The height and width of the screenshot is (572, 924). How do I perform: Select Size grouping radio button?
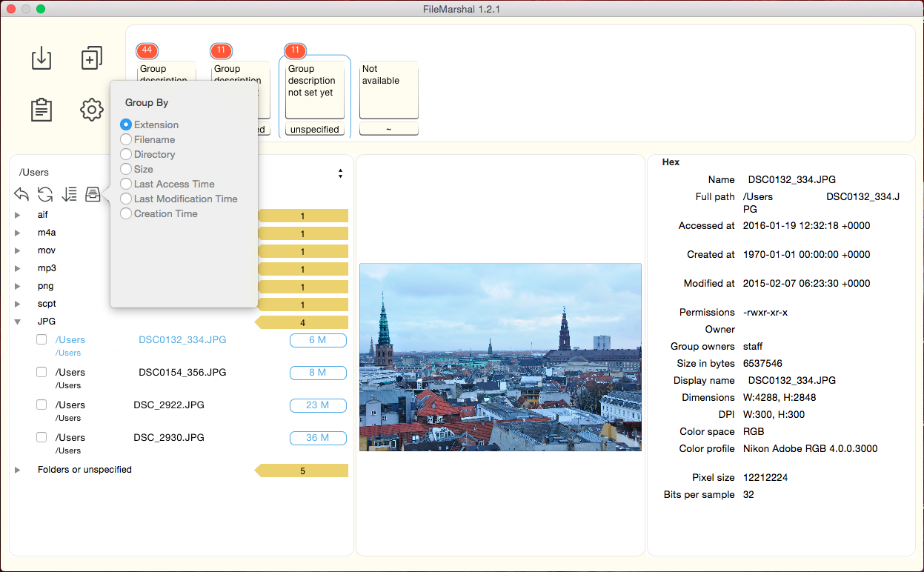(126, 169)
